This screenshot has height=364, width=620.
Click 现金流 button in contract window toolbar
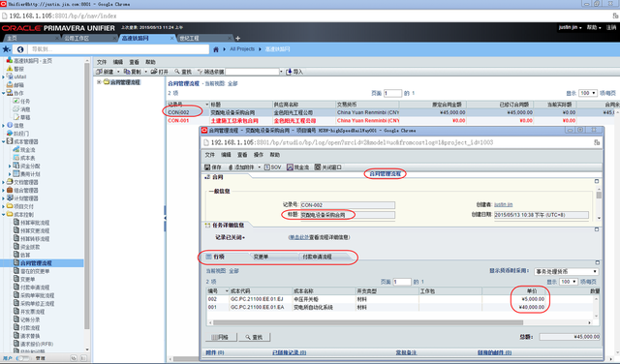[x=298, y=167]
